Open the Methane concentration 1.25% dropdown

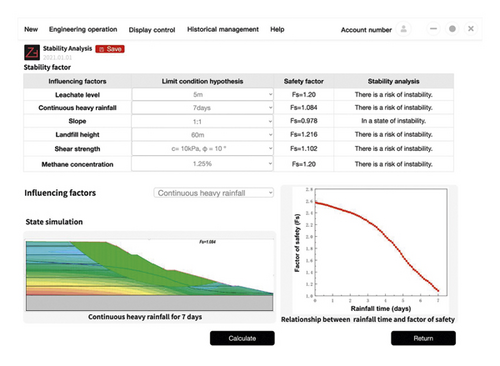tap(203, 164)
